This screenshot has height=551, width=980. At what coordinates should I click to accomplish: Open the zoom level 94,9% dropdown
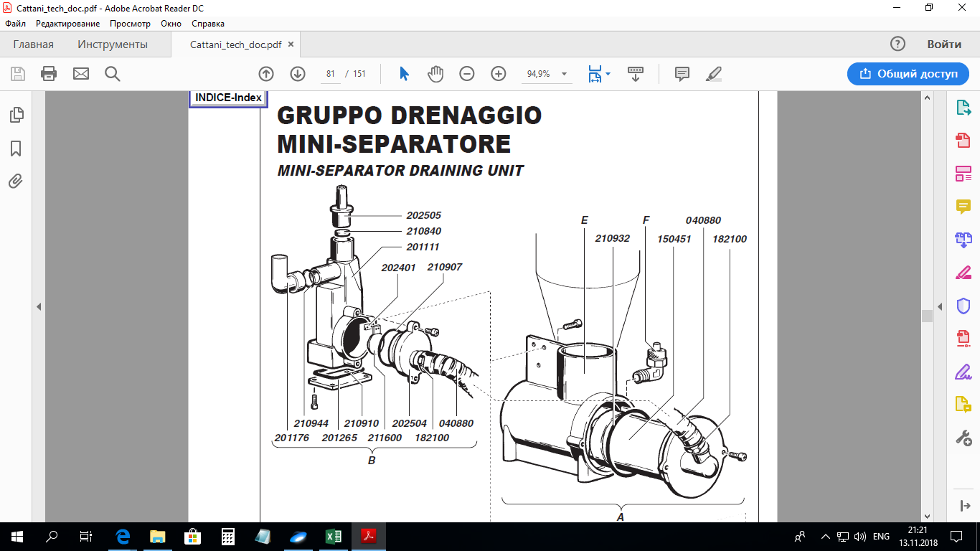pyautogui.click(x=564, y=74)
